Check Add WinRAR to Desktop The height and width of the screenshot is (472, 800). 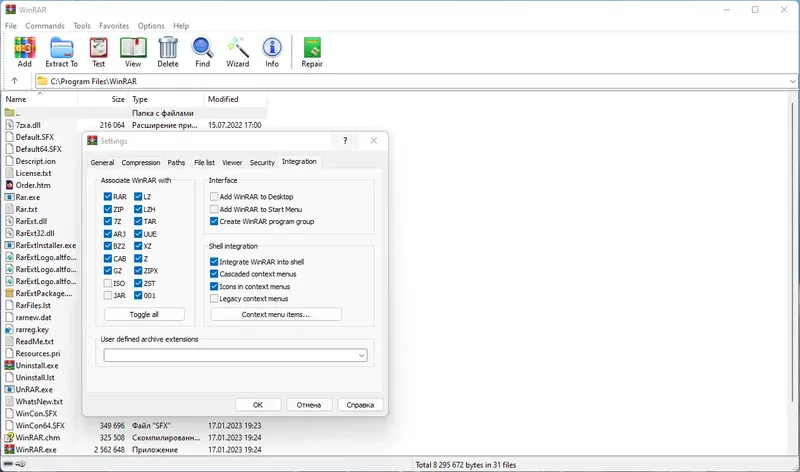(x=214, y=196)
